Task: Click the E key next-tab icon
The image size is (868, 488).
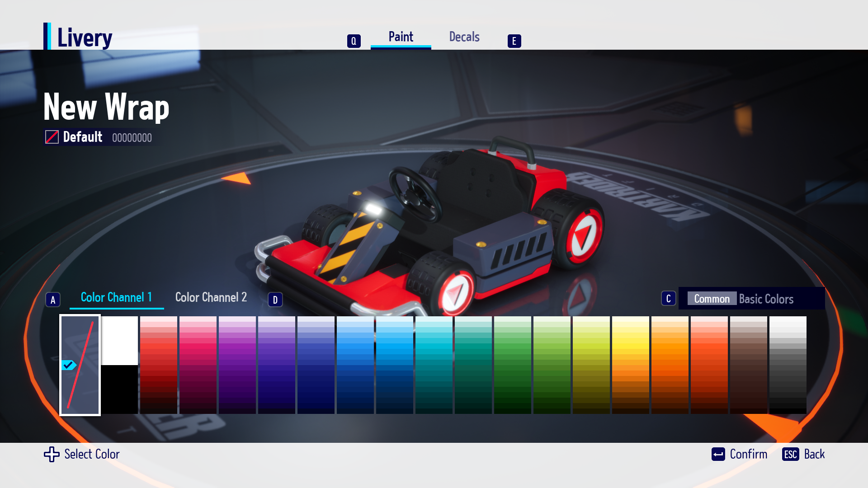Action: tap(514, 41)
